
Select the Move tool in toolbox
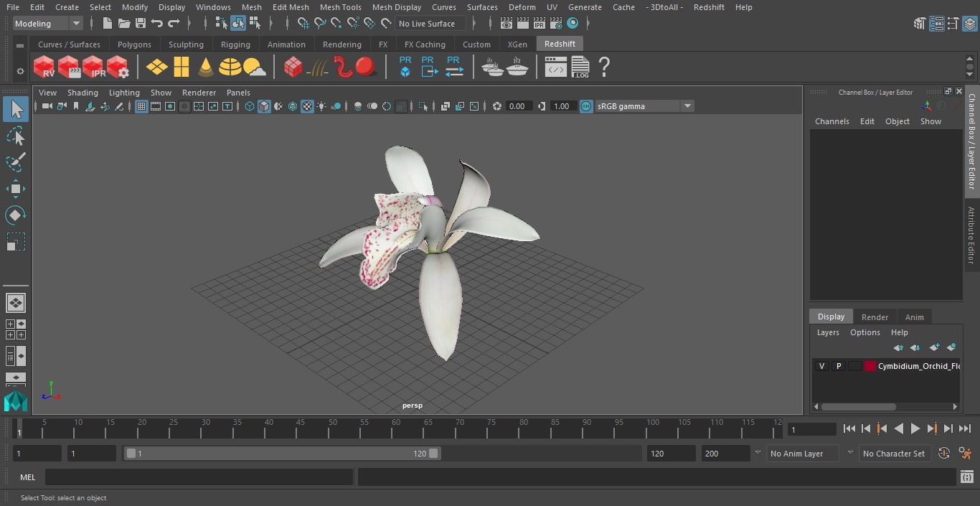[15, 189]
